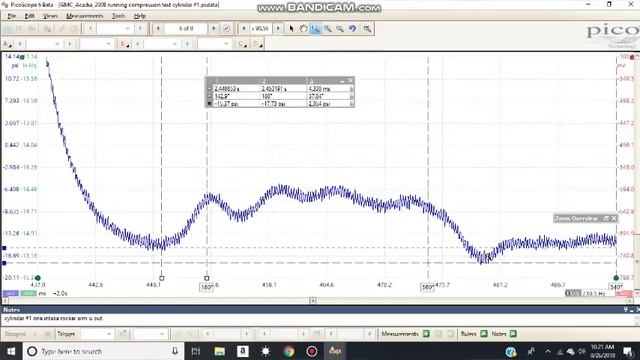
Task: Open Channel B coupling dropdown
Action: point(214,44)
